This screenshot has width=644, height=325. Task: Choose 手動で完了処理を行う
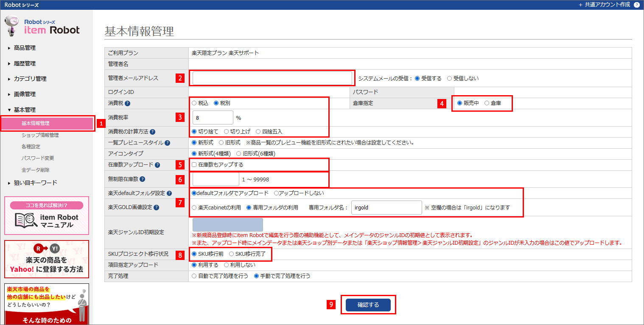(256, 276)
